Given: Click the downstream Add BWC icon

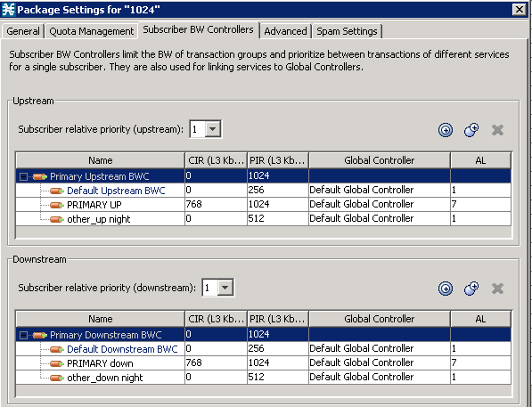Looking at the screenshot, I should tap(446, 289).
